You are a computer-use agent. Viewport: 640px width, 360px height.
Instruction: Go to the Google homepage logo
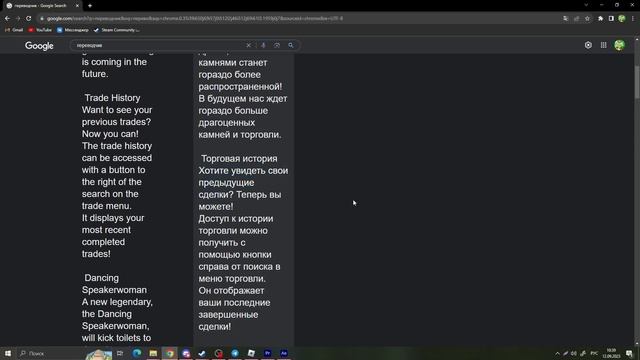[39, 46]
